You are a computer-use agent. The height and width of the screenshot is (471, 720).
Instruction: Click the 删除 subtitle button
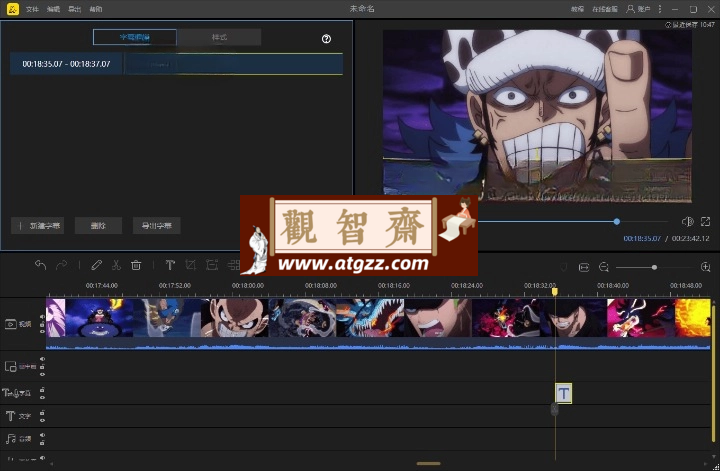(98, 225)
